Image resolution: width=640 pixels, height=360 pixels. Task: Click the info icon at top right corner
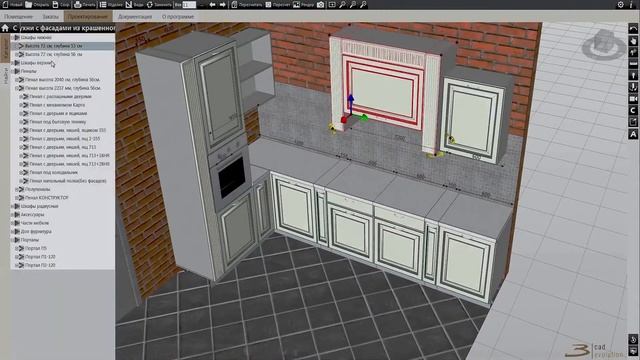click(632, 4)
